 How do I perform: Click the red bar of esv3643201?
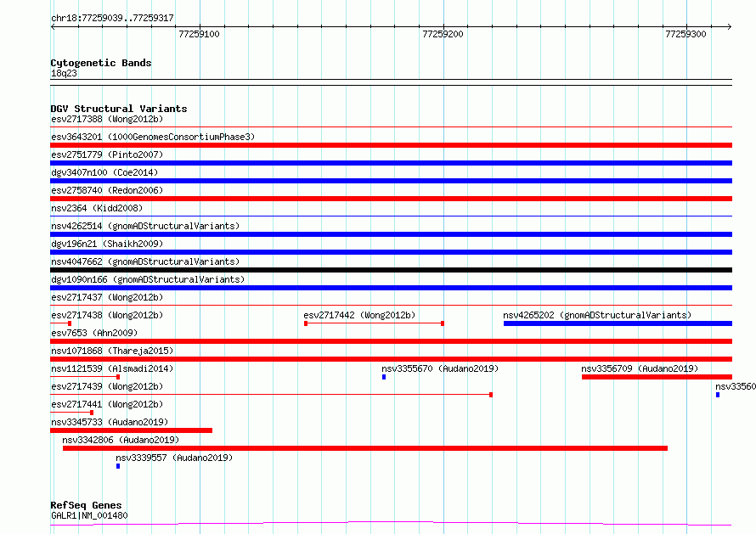[x=391, y=145]
